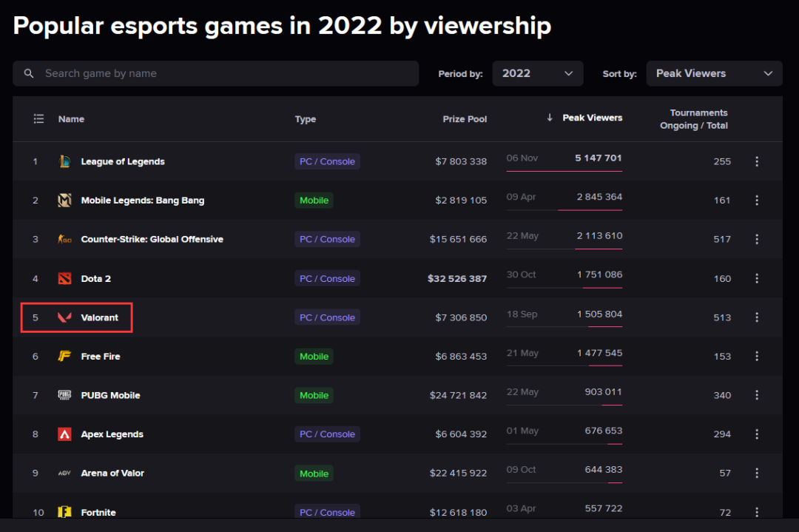Open League of Legends row options menu
The image size is (799, 532).
point(757,161)
